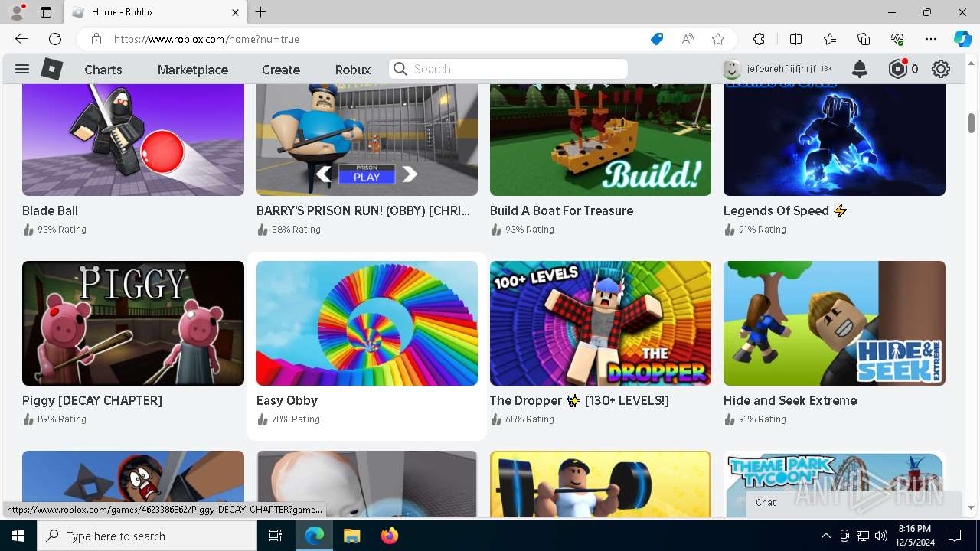Open the Chat panel

(x=854, y=503)
